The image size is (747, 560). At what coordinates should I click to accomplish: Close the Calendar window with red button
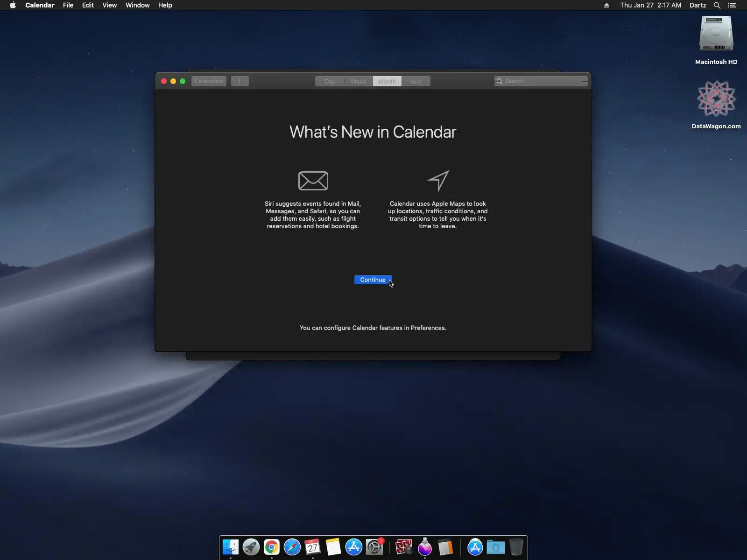pos(164,81)
